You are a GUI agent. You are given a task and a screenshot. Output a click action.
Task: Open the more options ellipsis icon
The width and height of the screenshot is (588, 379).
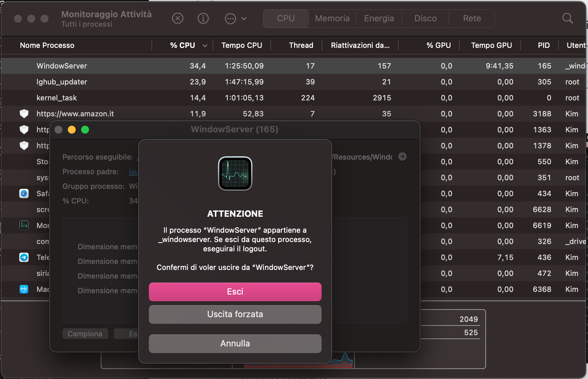231,19
